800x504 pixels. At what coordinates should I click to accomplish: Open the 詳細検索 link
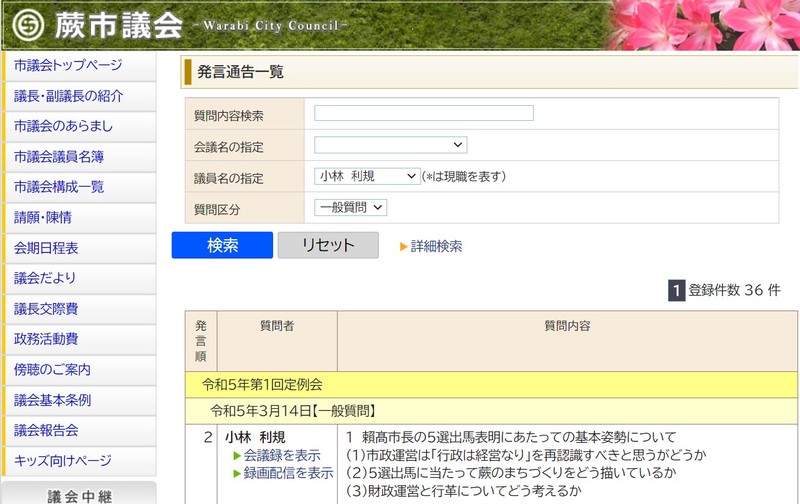pos(436,246)
